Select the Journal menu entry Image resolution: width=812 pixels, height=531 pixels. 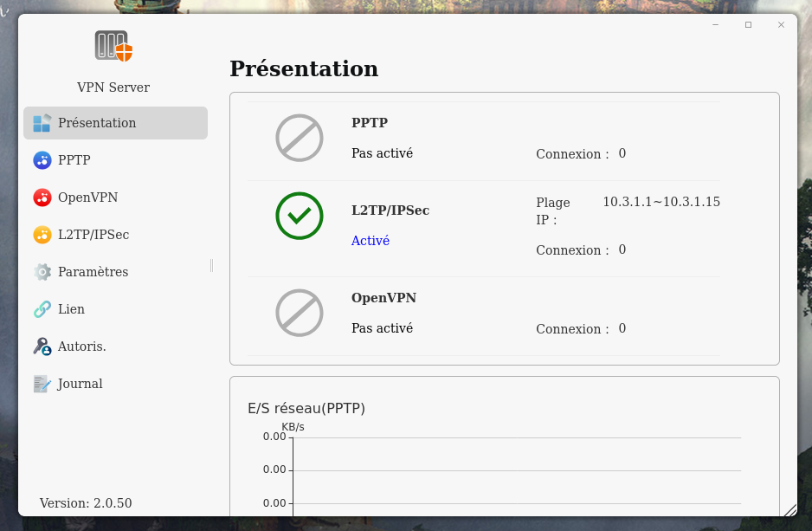[x=80, y=384]
